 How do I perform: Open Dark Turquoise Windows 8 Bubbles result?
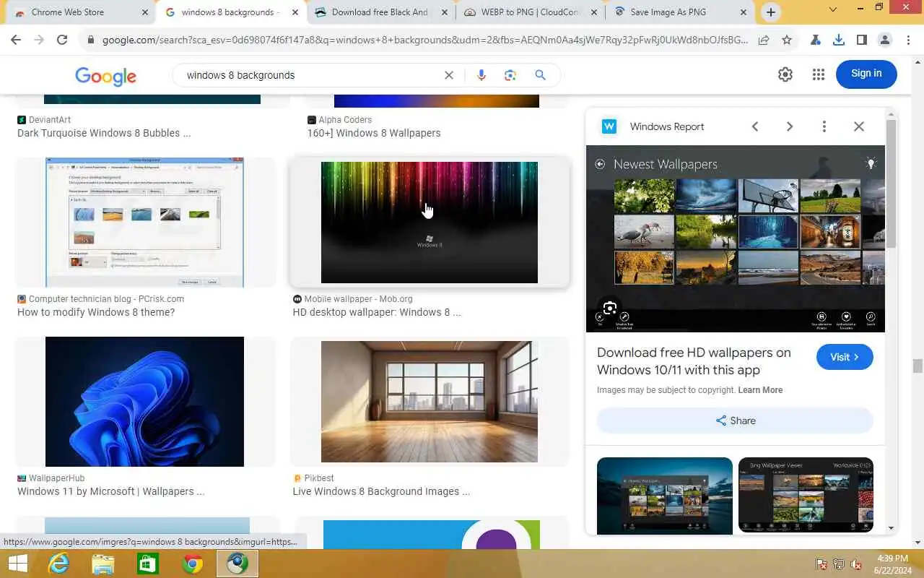click(x=104, y=133)
